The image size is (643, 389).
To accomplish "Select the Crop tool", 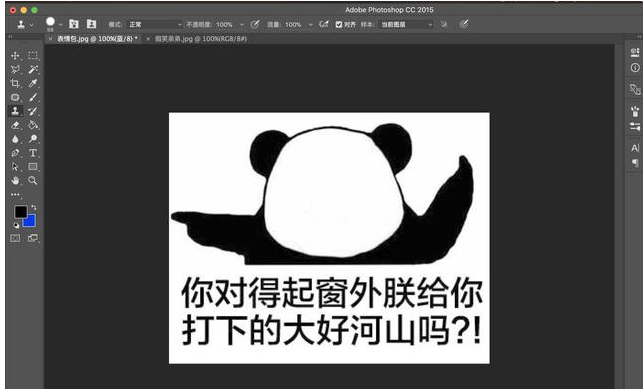I will point(15,83).
